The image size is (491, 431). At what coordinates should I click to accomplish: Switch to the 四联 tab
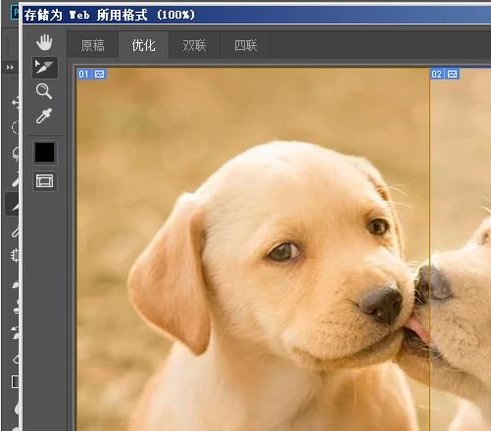click(245, 45)
